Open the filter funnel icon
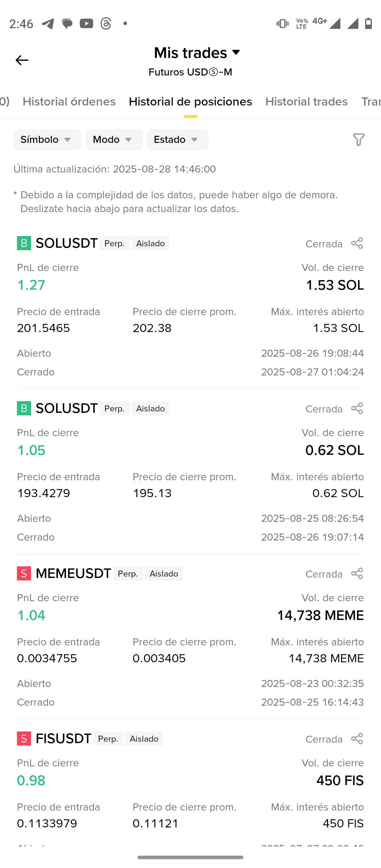This screenshot has height=868, width=381. 358,140
